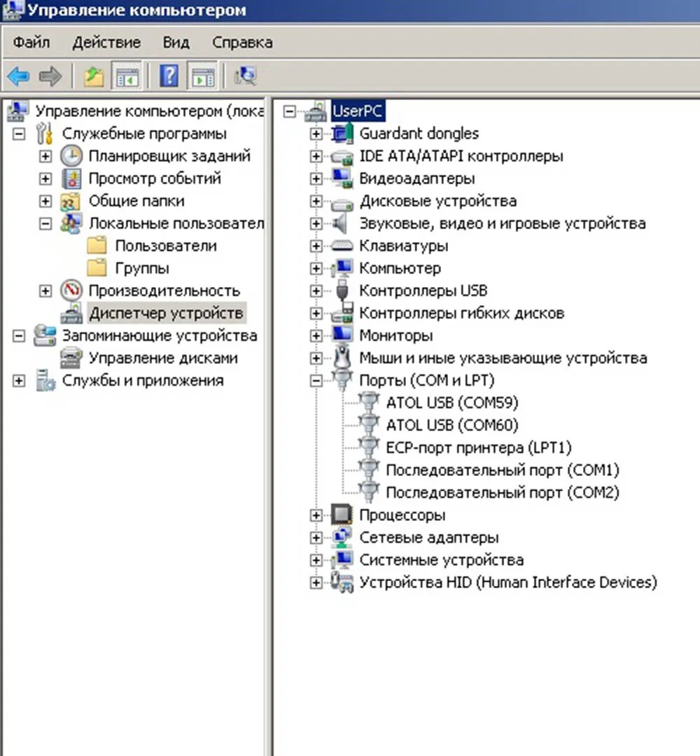The image size is (700, 756).
Task: Collapse the Порты (COM и LPT) node
Action: click(316, 380)
